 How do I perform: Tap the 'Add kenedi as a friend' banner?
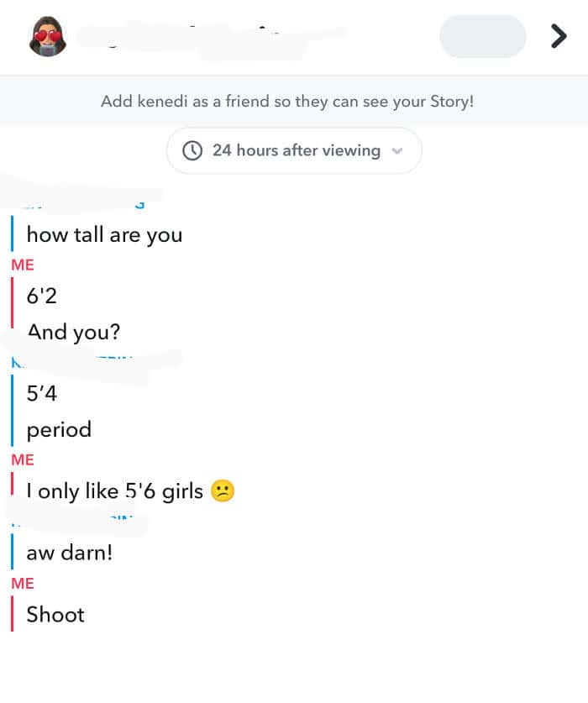(x=287, y=102)
